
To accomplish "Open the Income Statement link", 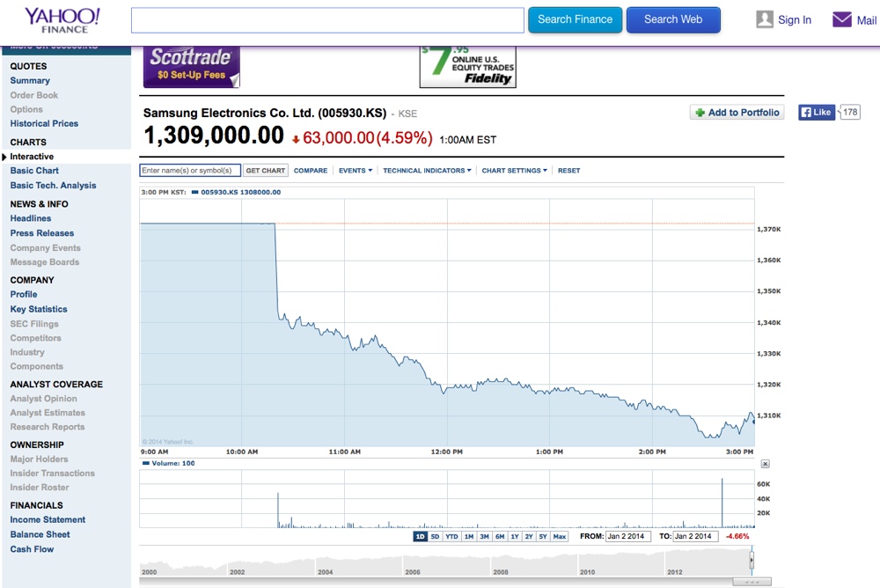I will click(48, 520).
